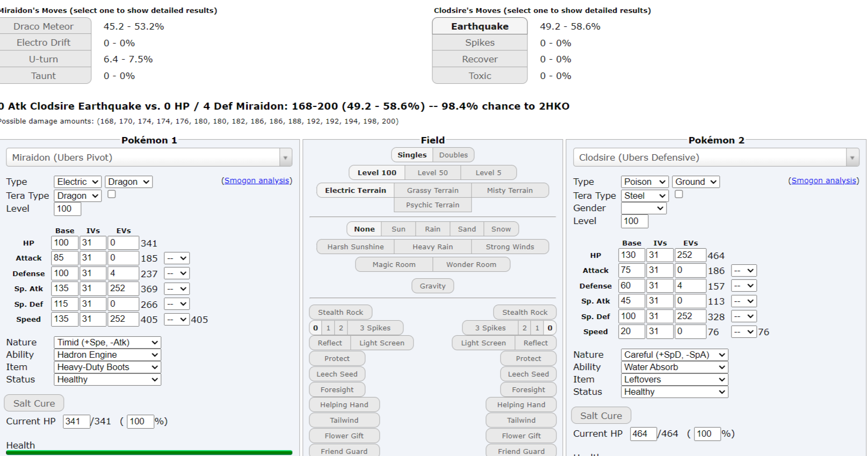The height and width of the screenshot is (456, 868).
Task: Select Clodsire's Earthquake move
Action: coord(480,26)
